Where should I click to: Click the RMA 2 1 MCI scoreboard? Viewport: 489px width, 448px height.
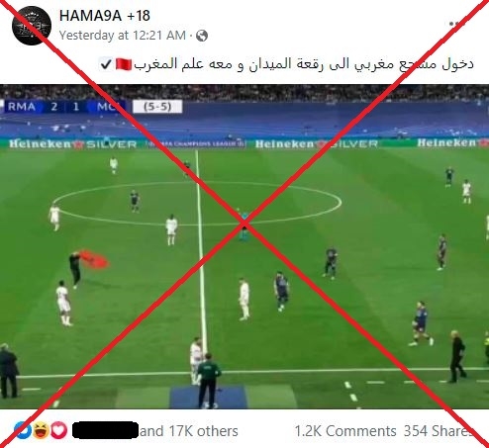62,107
